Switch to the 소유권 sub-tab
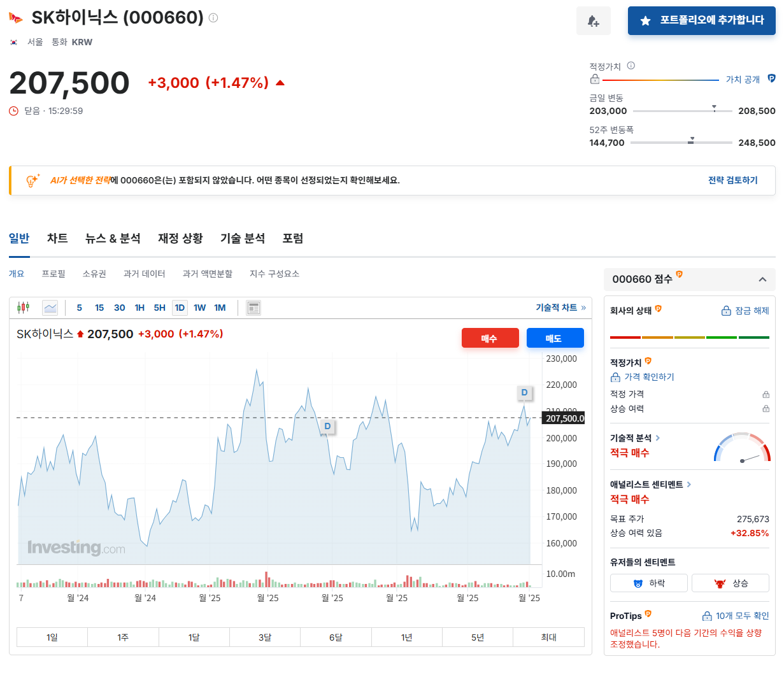 (x=94, y=274)
